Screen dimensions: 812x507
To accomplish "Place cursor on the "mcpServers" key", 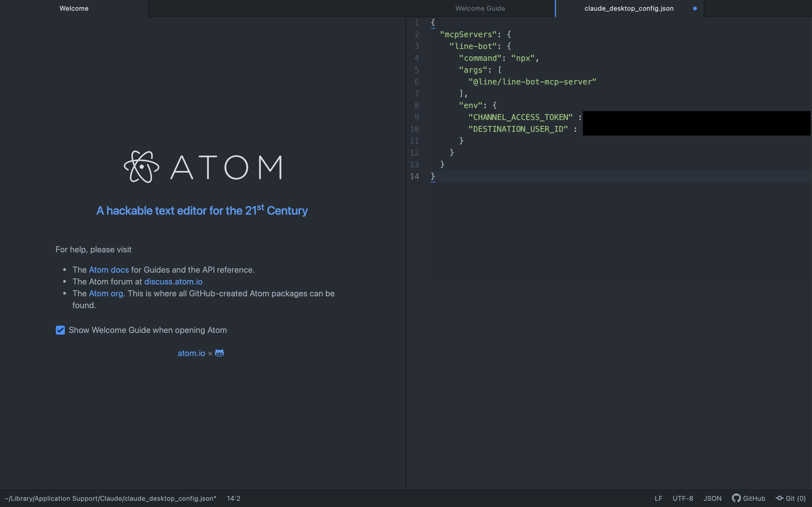I will [x=468, y=35].
